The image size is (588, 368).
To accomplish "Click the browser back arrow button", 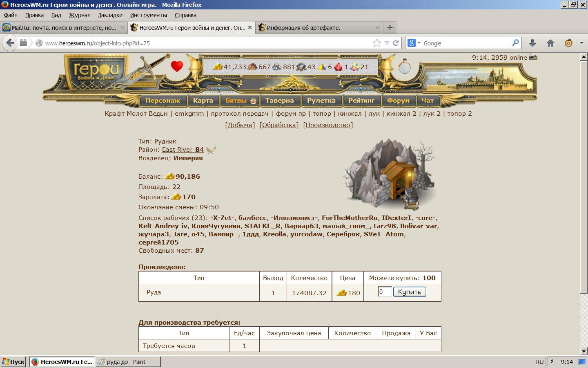I will point(10,43).
